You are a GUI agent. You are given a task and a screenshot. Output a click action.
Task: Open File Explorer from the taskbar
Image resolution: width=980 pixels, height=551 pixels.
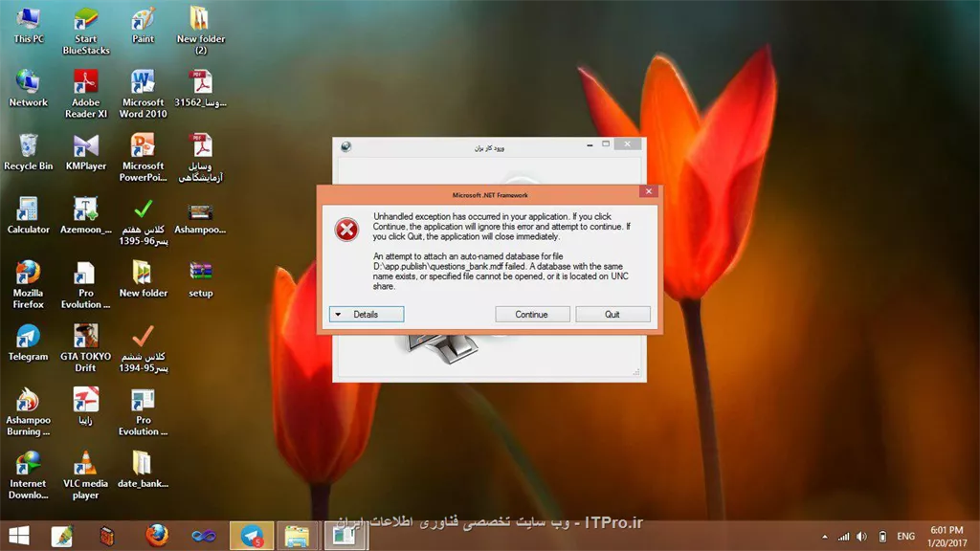pyautogui.click(x=297, y=536)
